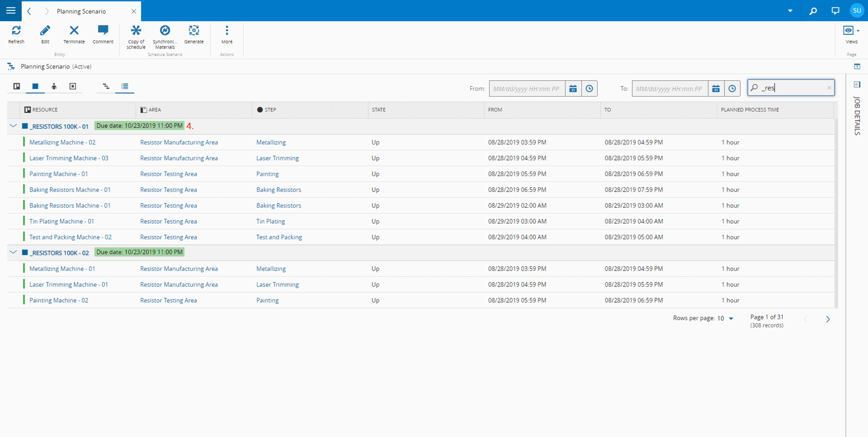Go to next page of records
This screenshot has height=437, width=868.
[828, 320]
